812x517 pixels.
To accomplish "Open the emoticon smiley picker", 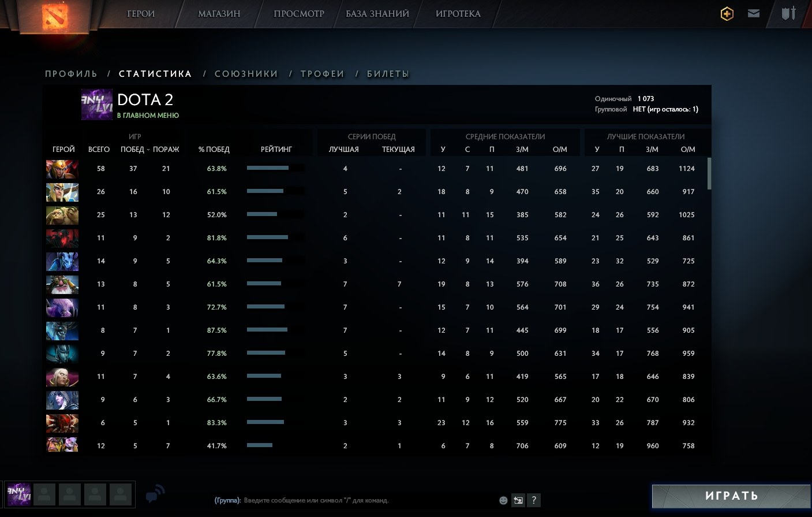I will point(503,500).
